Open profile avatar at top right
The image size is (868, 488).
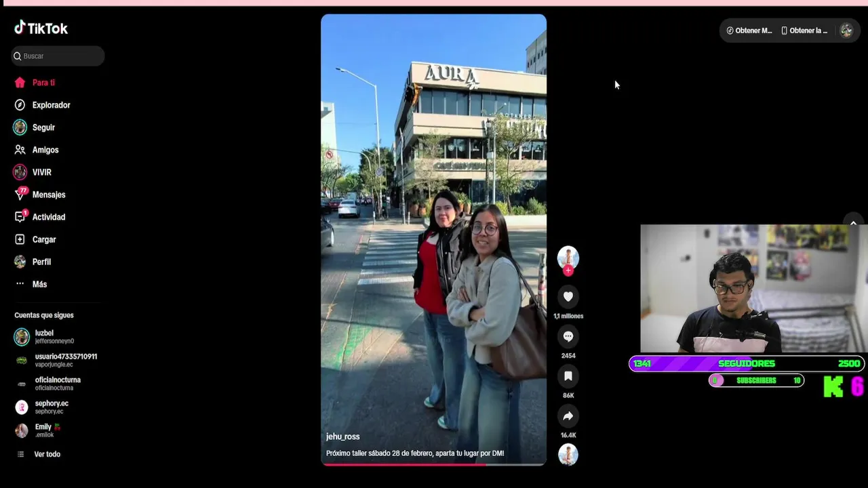[x=846, y=30]
